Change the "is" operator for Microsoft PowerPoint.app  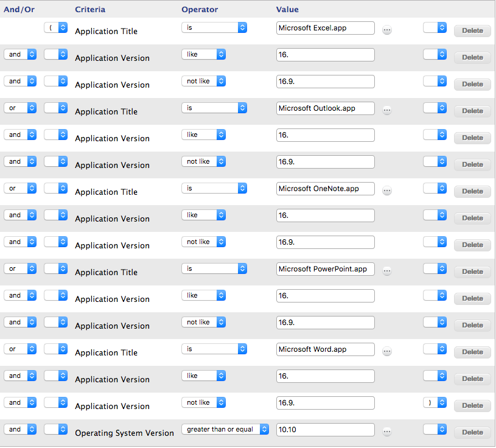(x=214, y=268)
